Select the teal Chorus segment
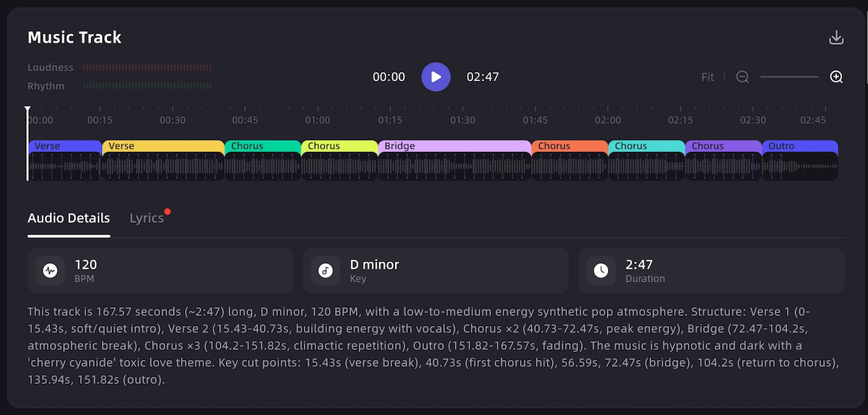Screen dimensions: 868x415 647,146
